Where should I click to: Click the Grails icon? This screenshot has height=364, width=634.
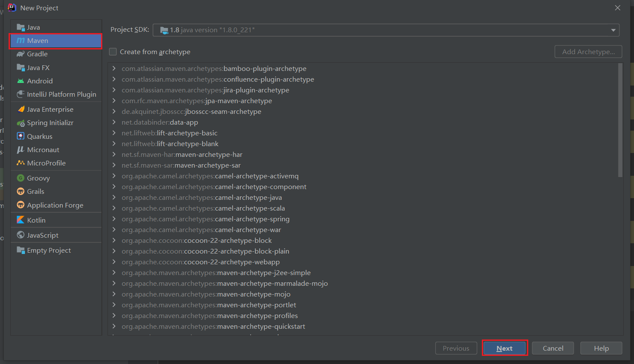[x=21, y=191]
